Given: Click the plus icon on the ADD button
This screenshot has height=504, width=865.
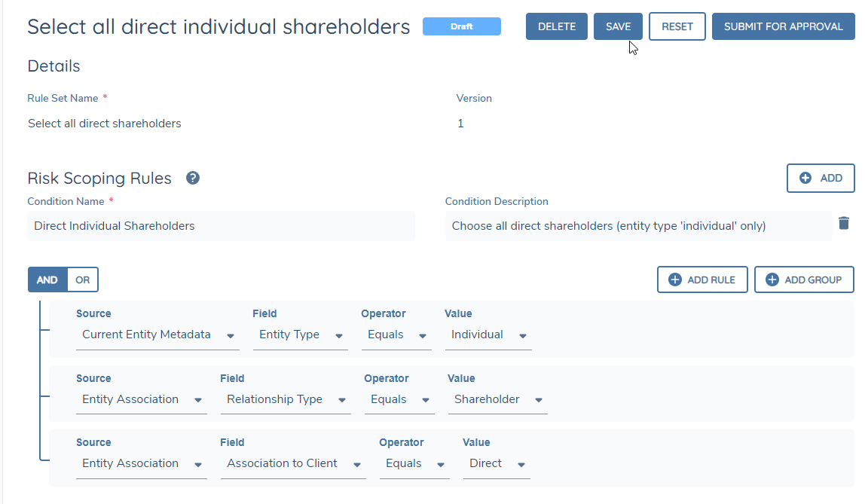Looking at the screenshot, I should [805, 179].
